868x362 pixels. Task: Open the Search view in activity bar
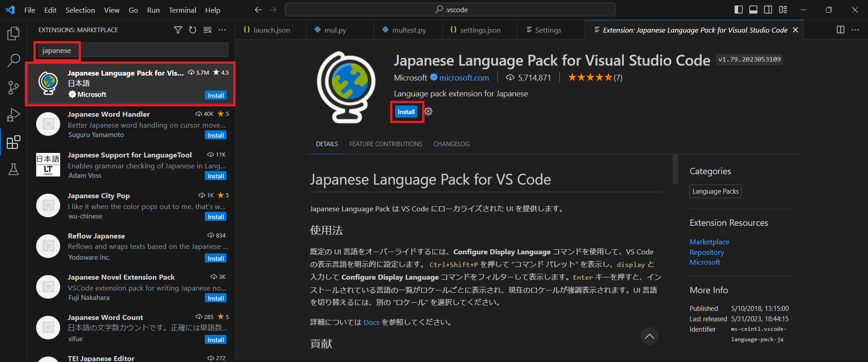pos(14,60)
